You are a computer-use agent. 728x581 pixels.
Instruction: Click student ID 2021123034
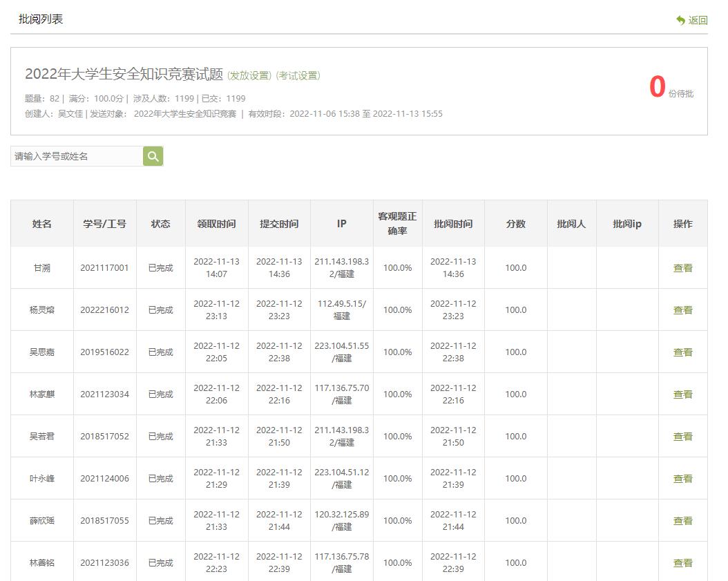pos(104,394)
